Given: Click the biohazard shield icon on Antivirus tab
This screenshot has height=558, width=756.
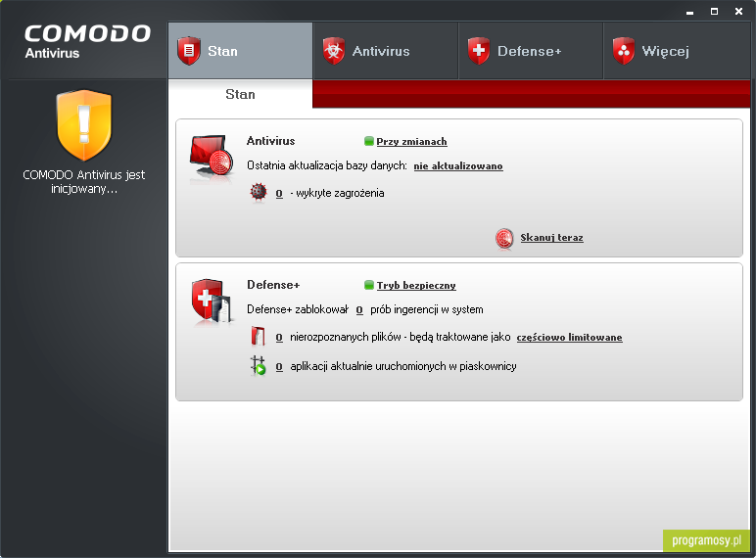Looking at the screenshot, I should pyautogui.click(x=334, y=51).
